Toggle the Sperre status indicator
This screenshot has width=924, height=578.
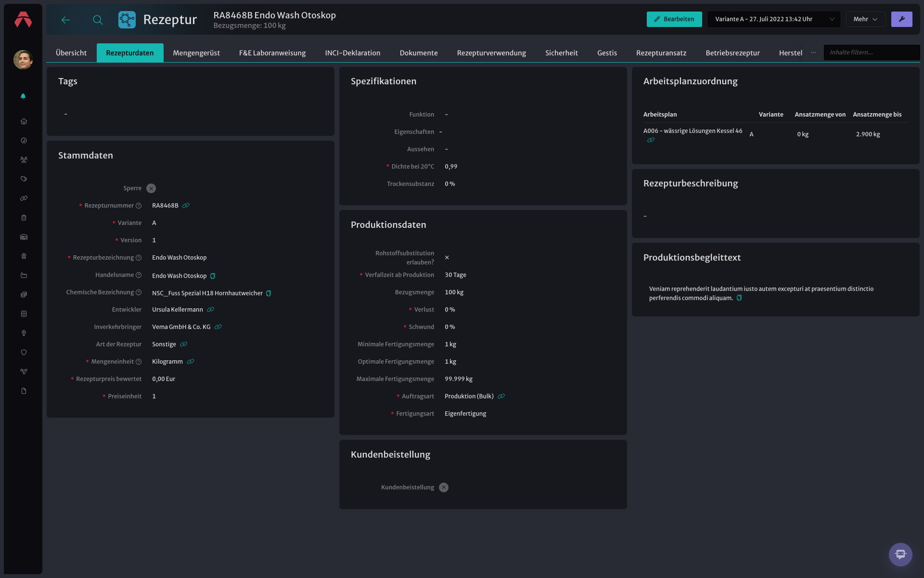pos(151,188)
